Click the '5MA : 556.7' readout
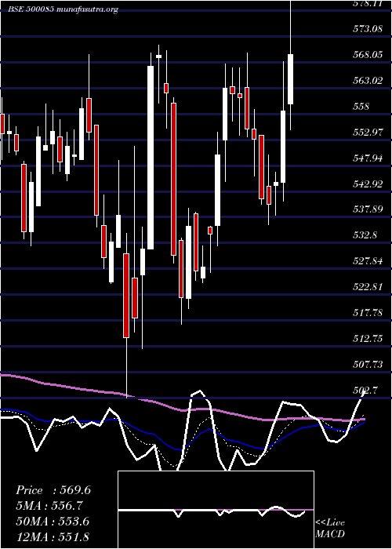The image size is (392, 549). pyautogui.click(x=50, y=506)
